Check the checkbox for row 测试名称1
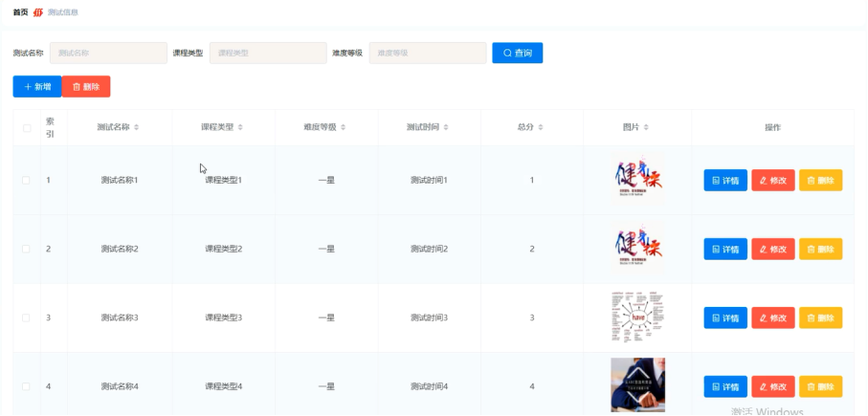Image resolution: width=868 pixels, height=416 pixels. point(26,181)
